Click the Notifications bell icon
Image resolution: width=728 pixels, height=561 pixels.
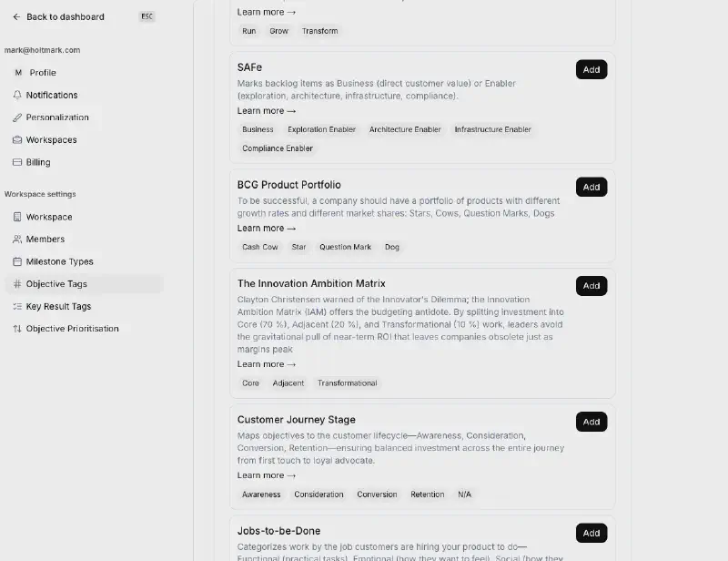[17, 95]
